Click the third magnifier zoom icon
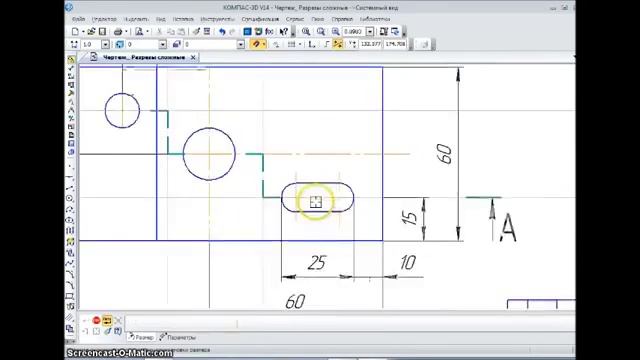The height and width of the screenshot is (360, 640). 336,31
